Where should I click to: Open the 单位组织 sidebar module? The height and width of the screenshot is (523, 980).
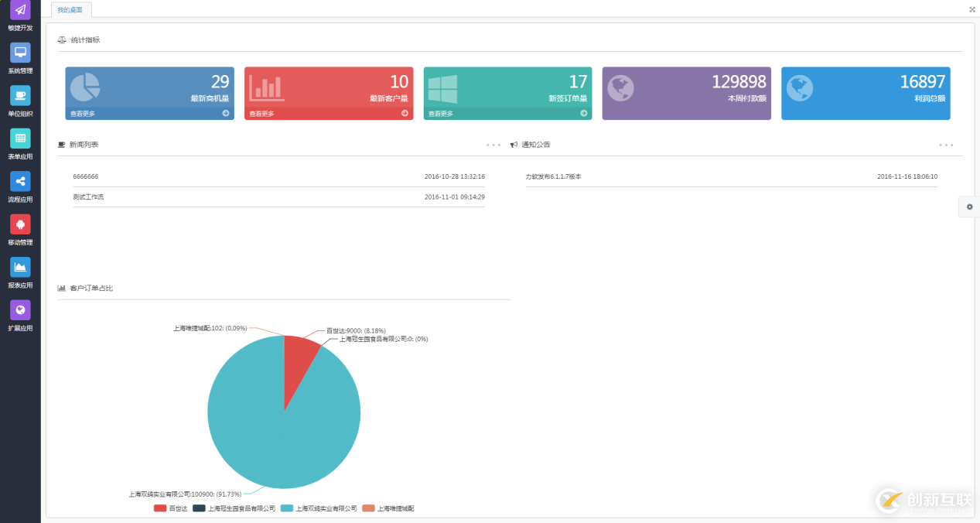[x=20, y=101]
